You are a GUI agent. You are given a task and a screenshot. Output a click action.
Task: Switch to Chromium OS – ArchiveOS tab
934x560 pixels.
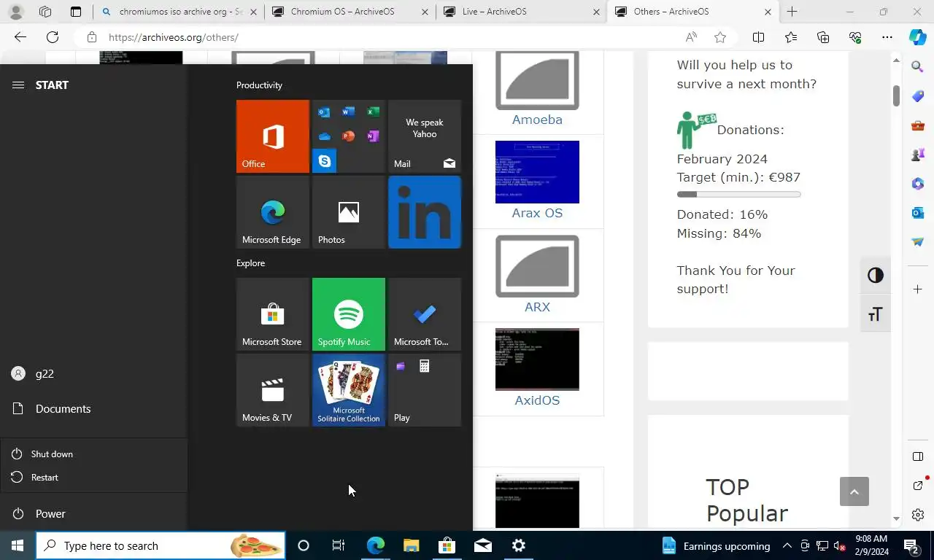coord(350,12)
